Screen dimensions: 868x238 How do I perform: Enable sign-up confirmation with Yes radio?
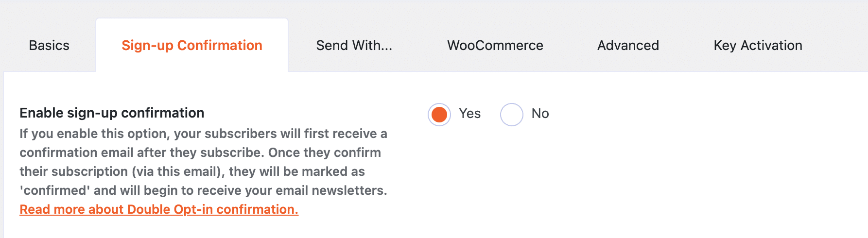(439, 115)
